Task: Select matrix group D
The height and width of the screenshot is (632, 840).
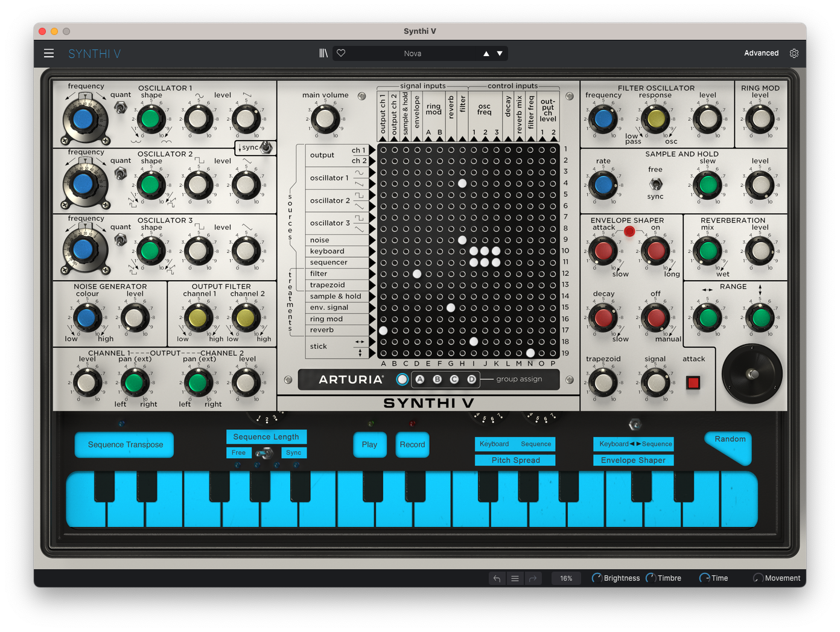Action: tap(472, 380)
